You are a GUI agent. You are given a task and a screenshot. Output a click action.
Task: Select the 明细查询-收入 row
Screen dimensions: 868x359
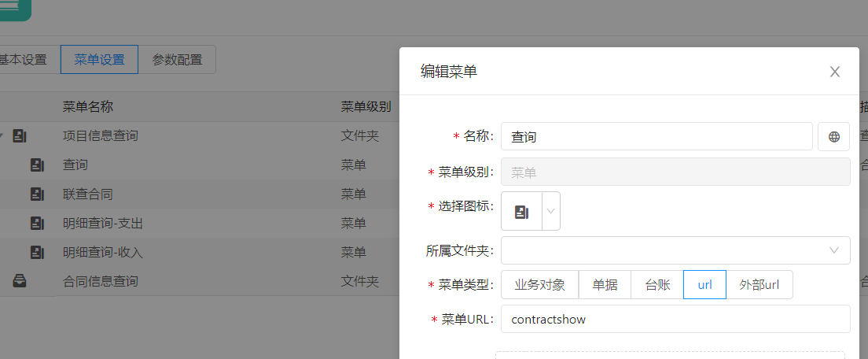(199, 253)
